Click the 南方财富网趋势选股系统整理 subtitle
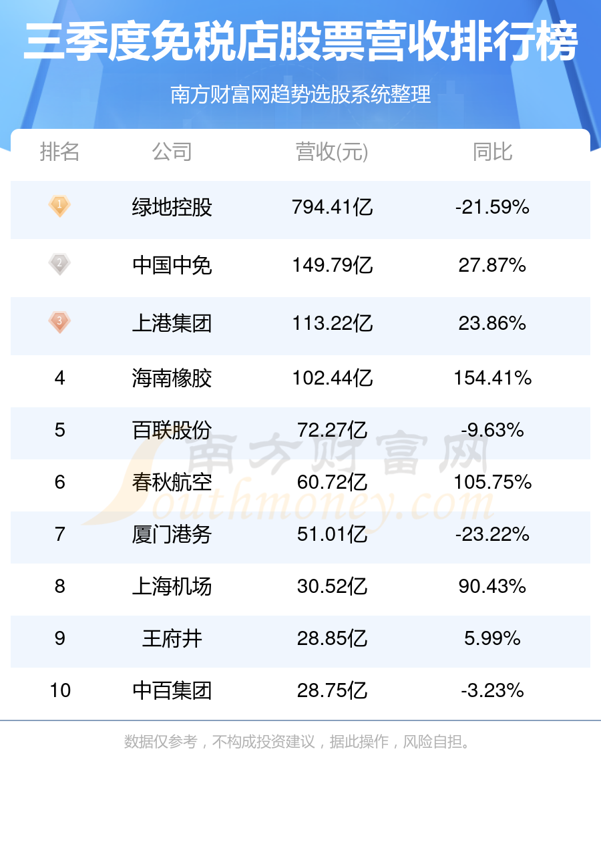 point(300,95)
